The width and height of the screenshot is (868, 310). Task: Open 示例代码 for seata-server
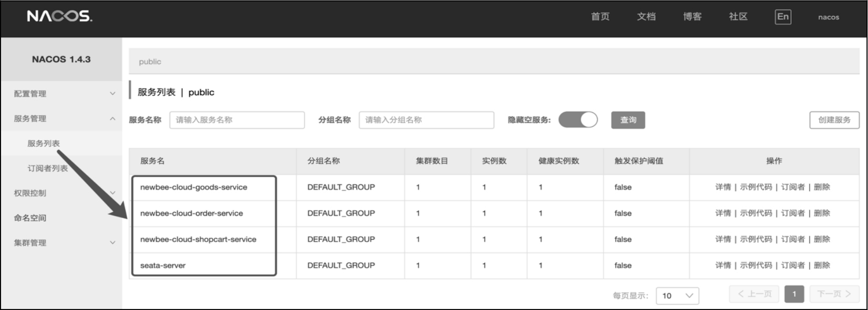point(756,265)
